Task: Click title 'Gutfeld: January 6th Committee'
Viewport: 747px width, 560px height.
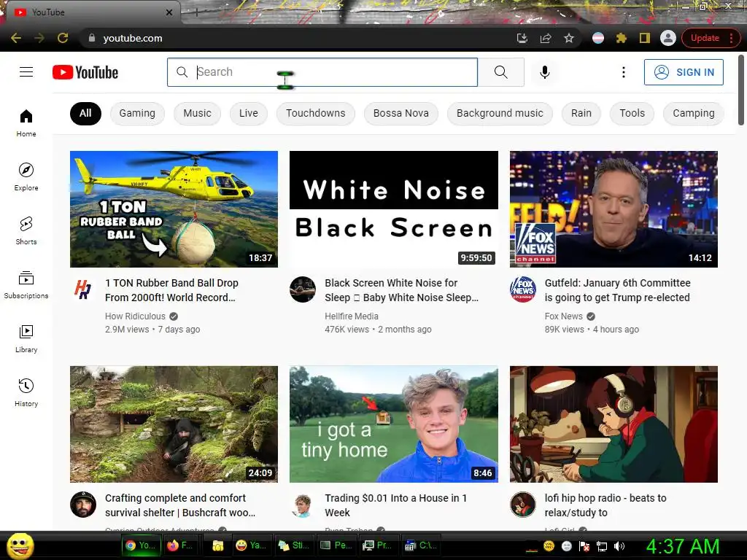Action: click(617, 290)
